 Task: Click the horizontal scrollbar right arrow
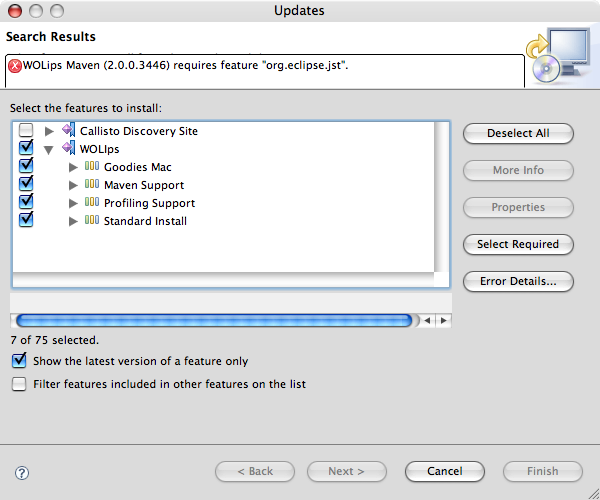443,320
